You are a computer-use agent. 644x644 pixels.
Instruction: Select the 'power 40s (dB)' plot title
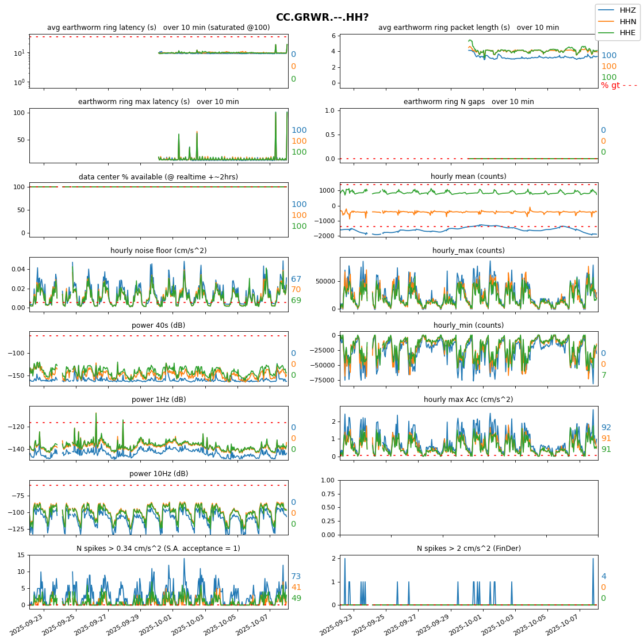click(x=158, y=325)
